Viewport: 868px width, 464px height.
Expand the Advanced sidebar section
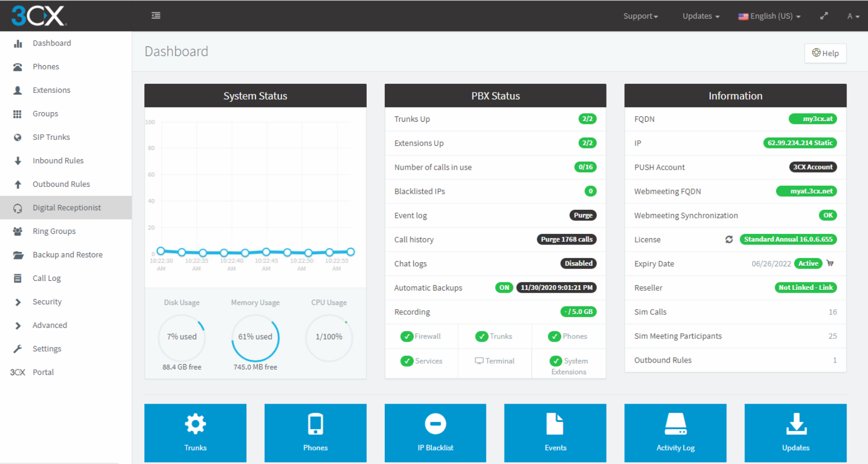(66, 325)
